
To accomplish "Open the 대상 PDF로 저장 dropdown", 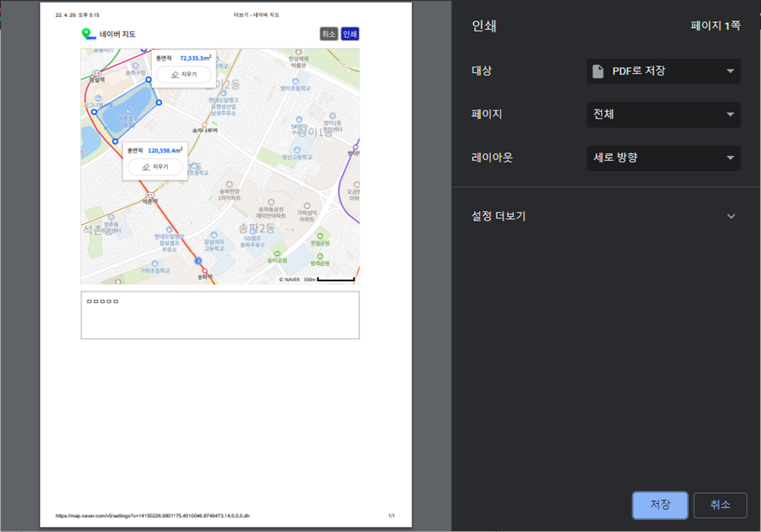I will pyautogui.click(x=663, y=71).
